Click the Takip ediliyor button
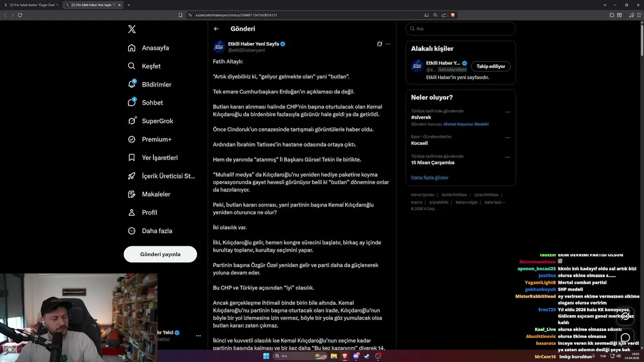Viewport: 644px width, 362px height. click(x=491, y=66)
